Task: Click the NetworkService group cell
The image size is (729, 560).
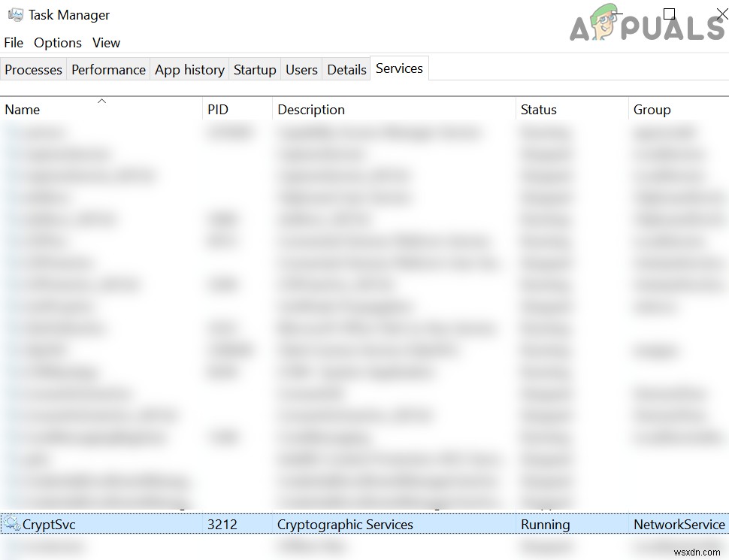Action: coord(679,524)
